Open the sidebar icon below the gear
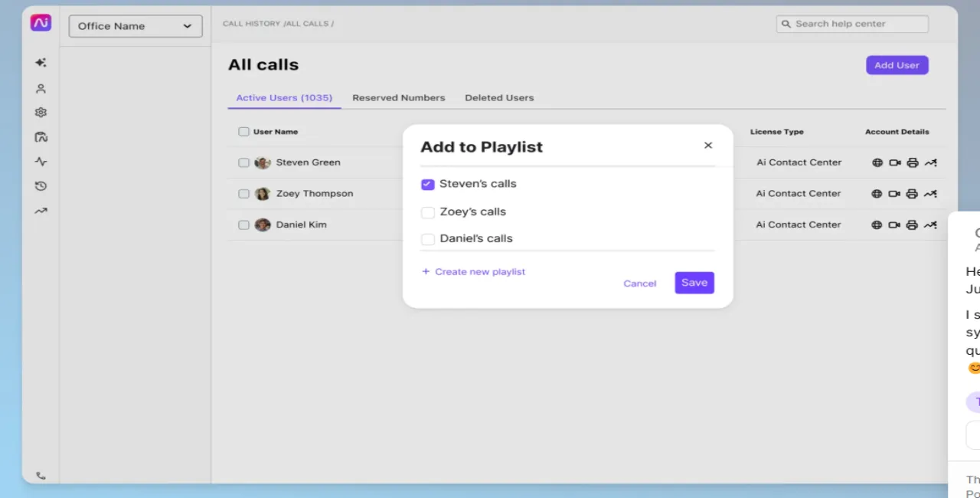980x498 pixels. [41, 137]
